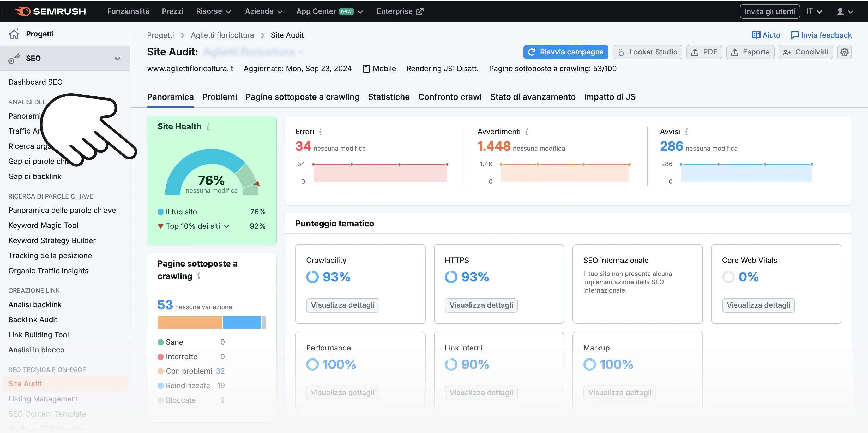Expand the Azienda menu
This screenshot has width=868, height=433.
263,11
